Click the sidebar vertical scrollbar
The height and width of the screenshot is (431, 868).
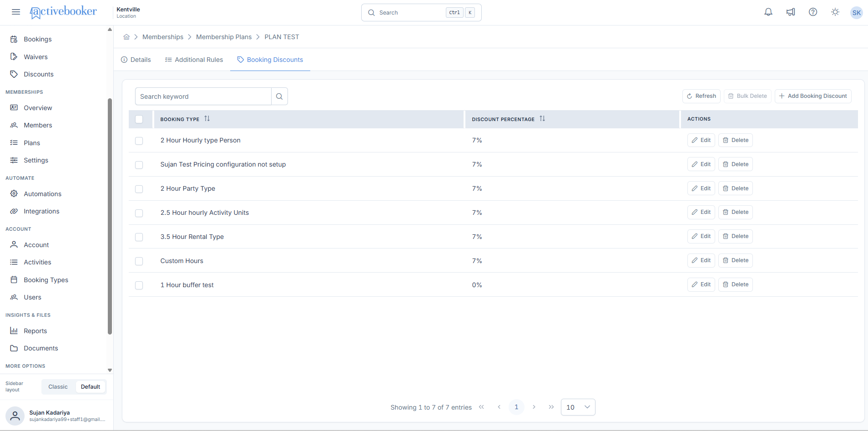tap(110, 216)
